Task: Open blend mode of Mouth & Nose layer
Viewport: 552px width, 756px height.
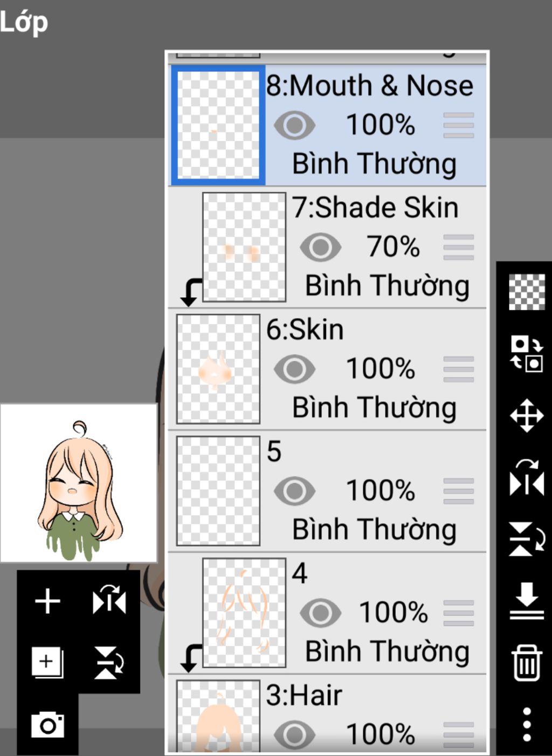Action: (374, 164)
